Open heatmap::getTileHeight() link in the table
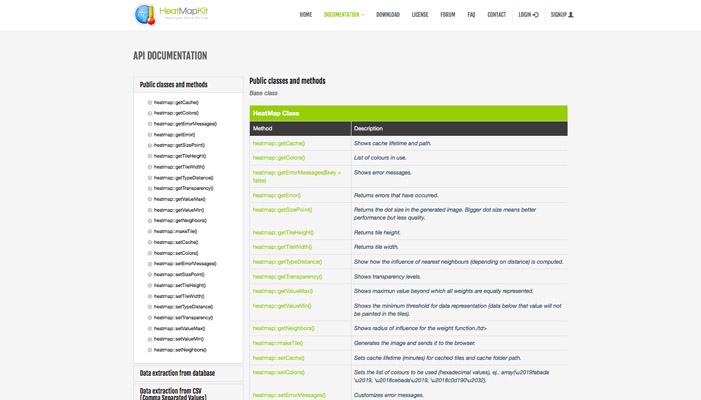 point(283,232)
